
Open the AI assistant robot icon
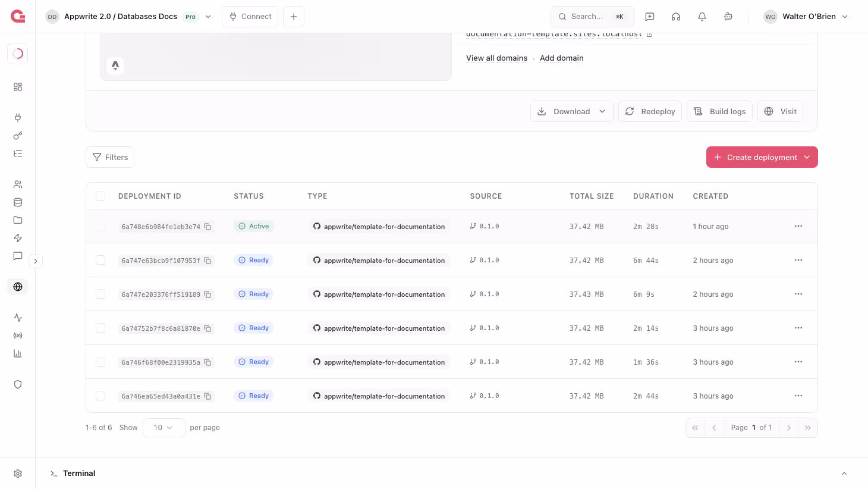point(728,17)
